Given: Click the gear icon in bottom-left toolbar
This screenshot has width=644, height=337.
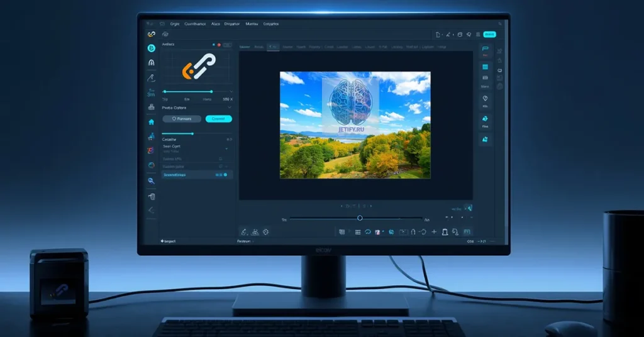Looking at the screenshot, I should tap(266, 232).
